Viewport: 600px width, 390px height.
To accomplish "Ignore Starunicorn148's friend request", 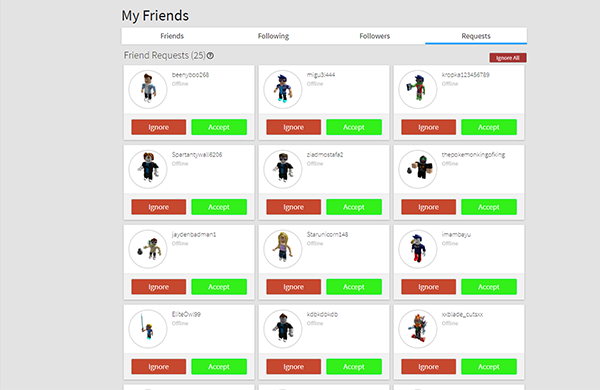I will [293, 287].
